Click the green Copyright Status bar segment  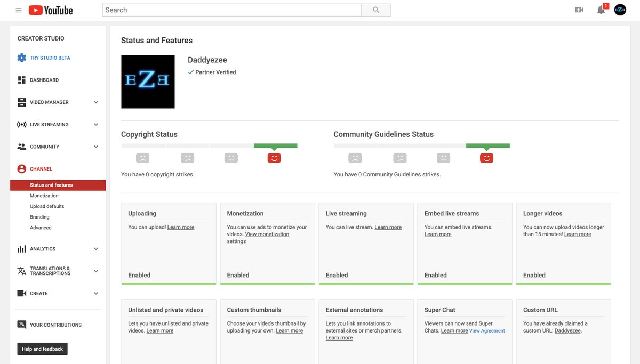[x=276, y=145]
